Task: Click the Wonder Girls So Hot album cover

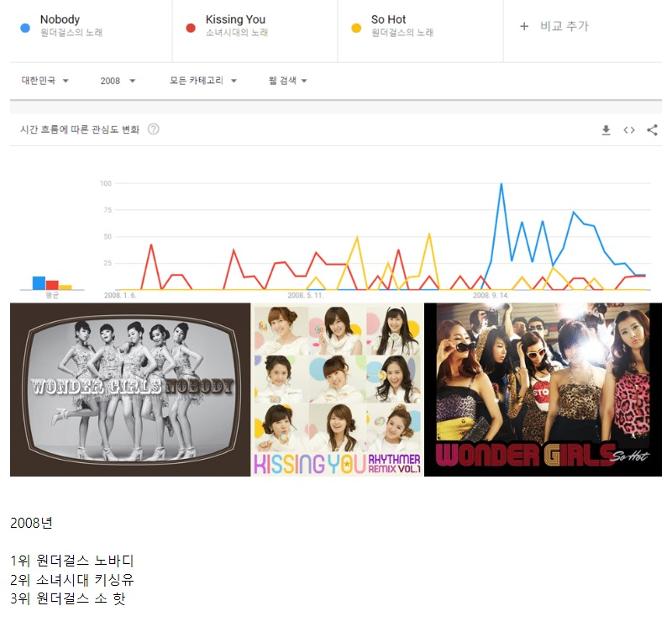Action: [x=543, y=389]
